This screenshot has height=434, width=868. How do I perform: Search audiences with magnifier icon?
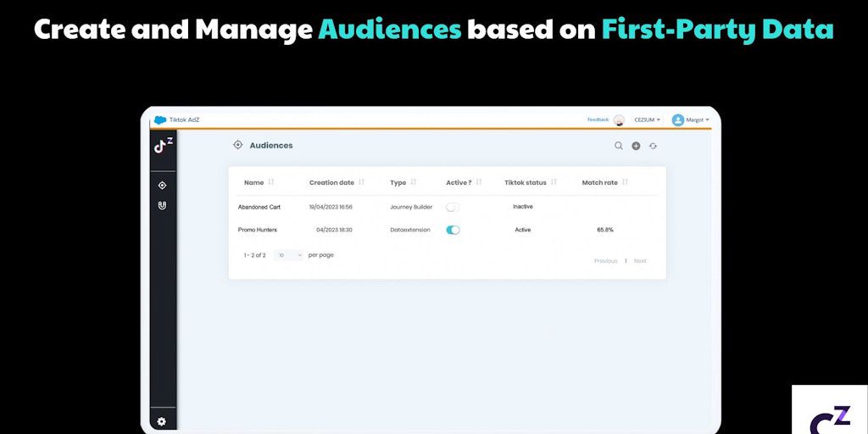[619, 146]
